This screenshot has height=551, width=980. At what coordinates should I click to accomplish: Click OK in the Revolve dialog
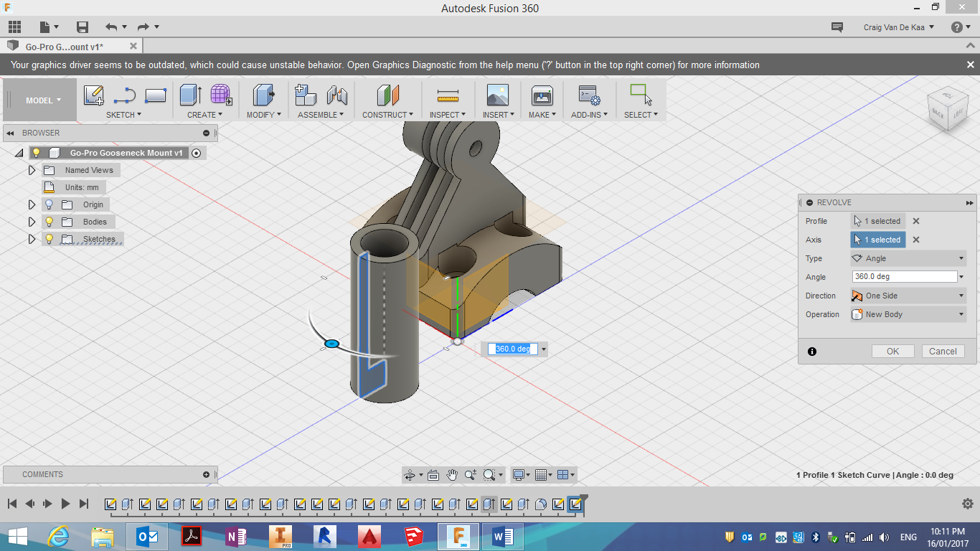coord(892,351)
